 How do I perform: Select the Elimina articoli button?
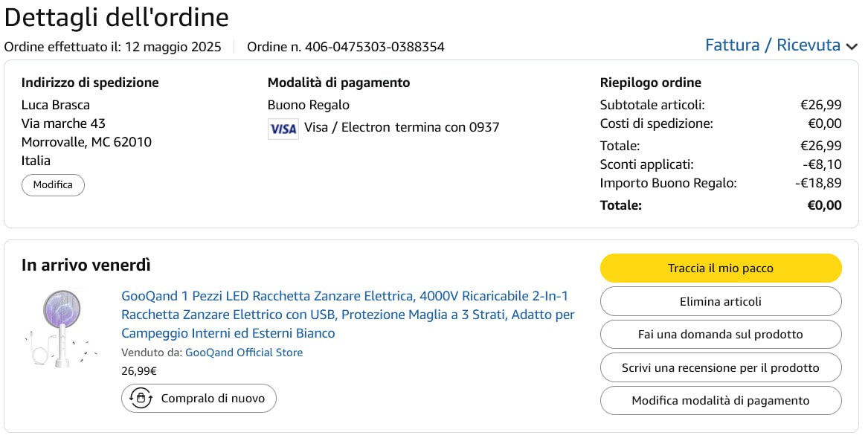(720, 302)
